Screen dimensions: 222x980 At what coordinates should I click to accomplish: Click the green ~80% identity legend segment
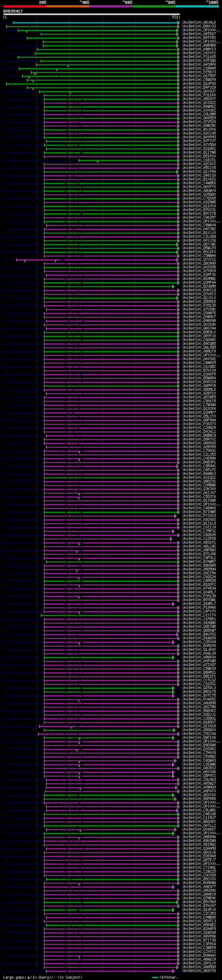(154, 6)
